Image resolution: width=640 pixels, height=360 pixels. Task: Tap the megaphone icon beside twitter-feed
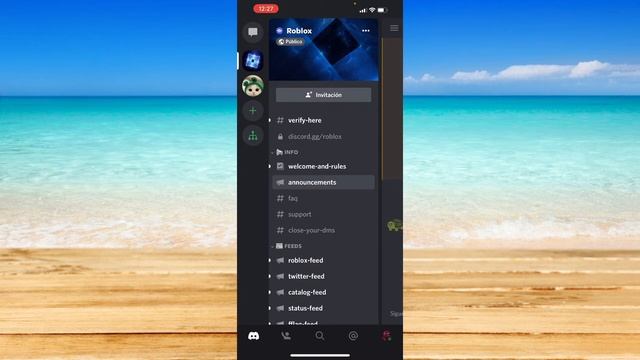[x=280, y=276]
